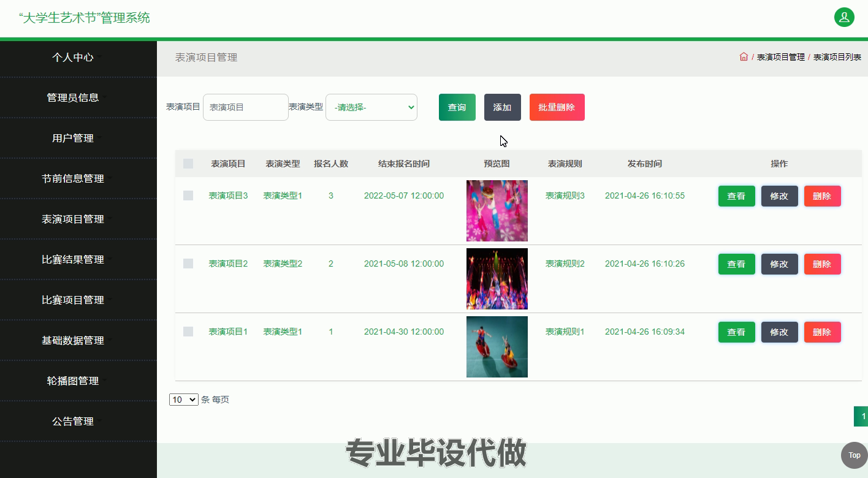Click 表演类型2 cell

[283, 264]
